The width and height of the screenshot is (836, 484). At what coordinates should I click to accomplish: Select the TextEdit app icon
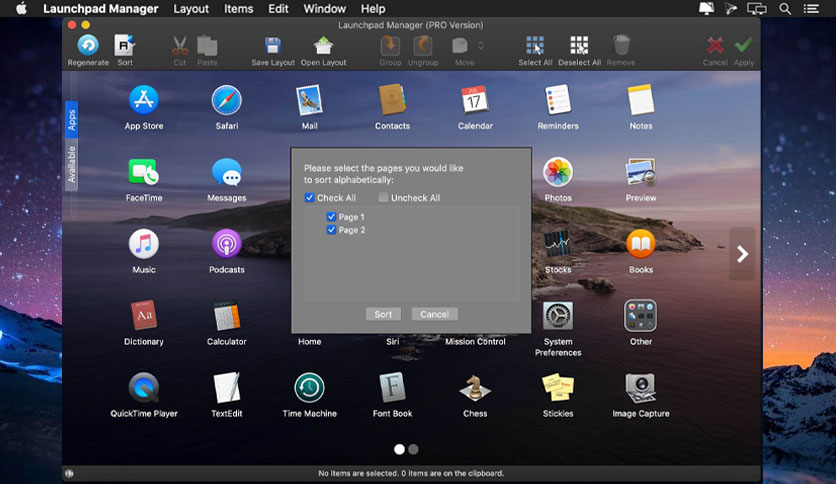click(227, 388)
